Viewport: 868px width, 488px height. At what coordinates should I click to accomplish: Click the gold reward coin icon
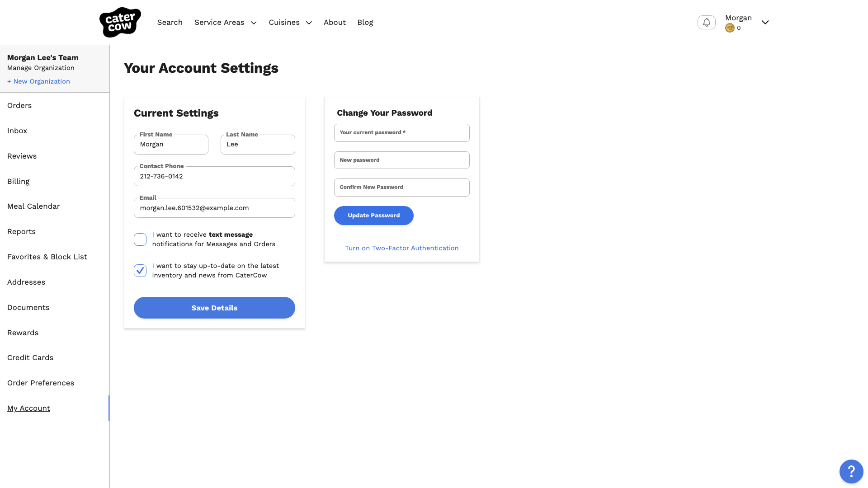coord(729,28)
